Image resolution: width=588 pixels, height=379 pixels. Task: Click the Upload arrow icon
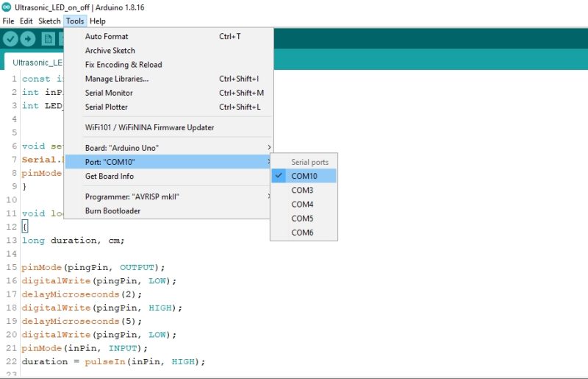coord(28,39)
